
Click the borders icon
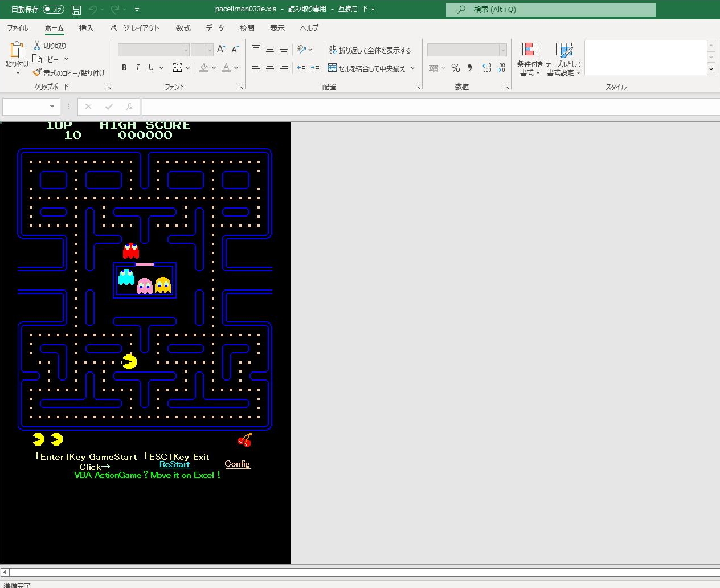[x=177, y=68]
